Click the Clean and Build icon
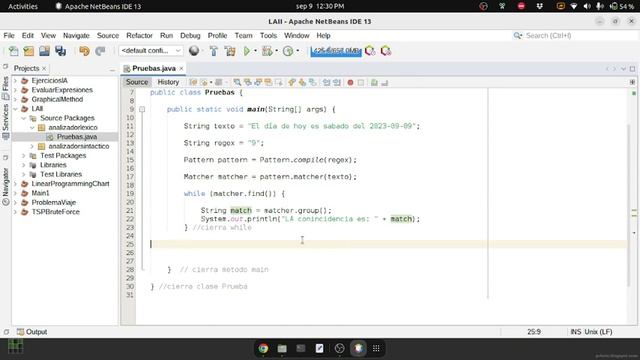The image size is (640, 360). pos(230,51)
